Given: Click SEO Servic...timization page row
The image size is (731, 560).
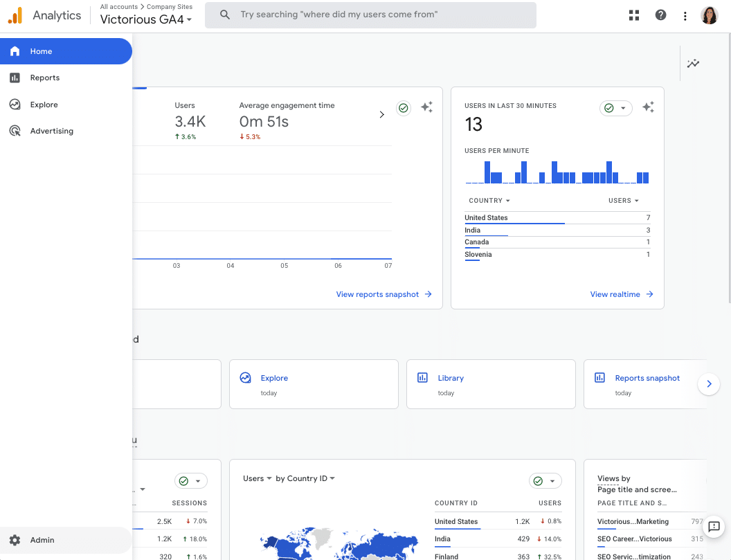Looking at the screenshot, I should click(x=650, y=557).
